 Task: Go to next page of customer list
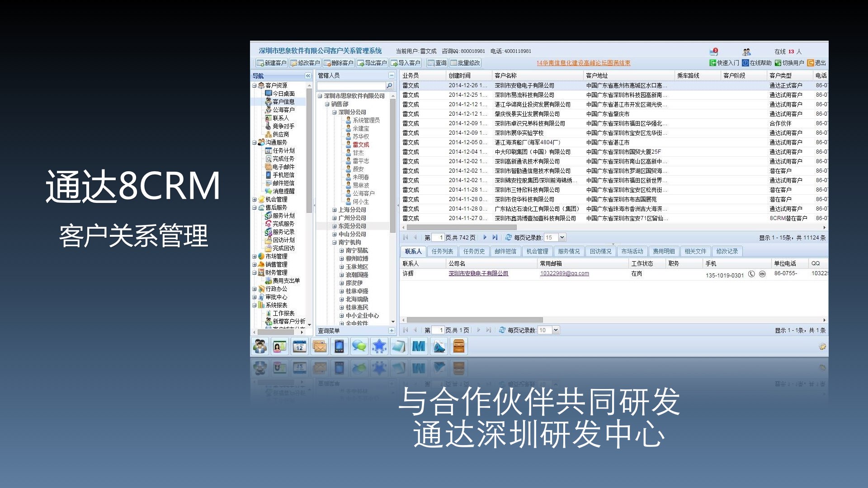point(485,237)
